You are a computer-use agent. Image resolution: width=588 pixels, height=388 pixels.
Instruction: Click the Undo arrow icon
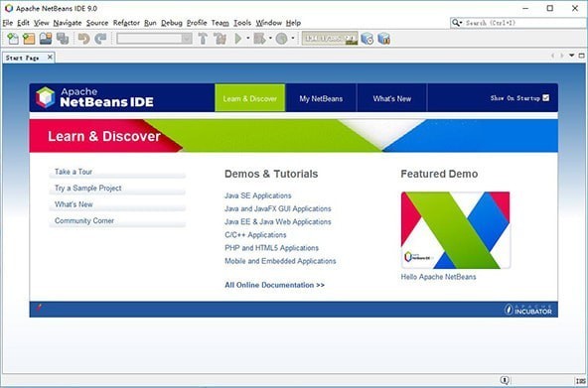(83, 39)
